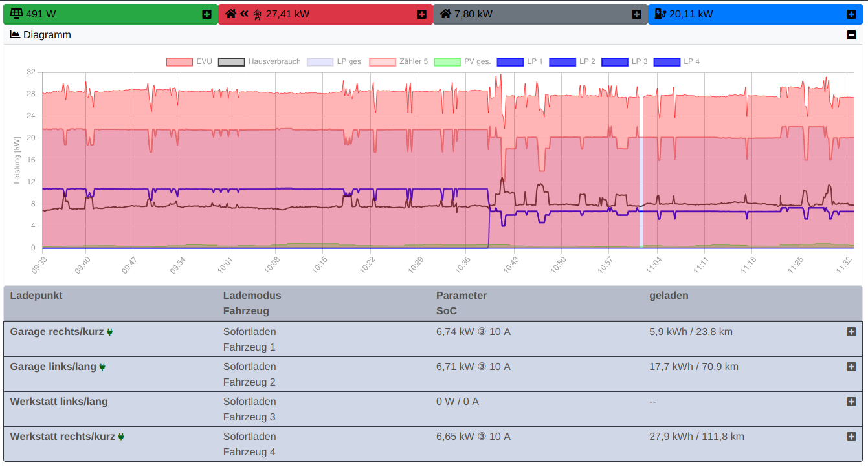
Task: Expand the blue charging power card
Action: [851, 14]
